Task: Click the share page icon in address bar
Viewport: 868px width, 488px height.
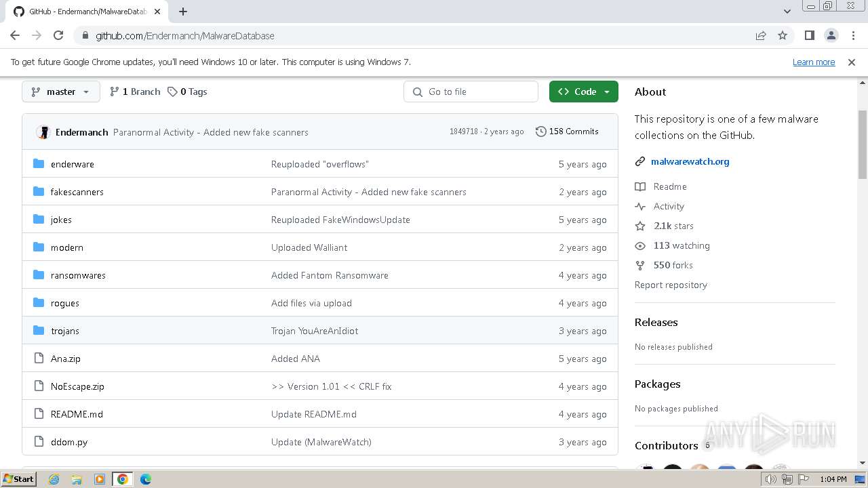Action: tap(761, 36)
